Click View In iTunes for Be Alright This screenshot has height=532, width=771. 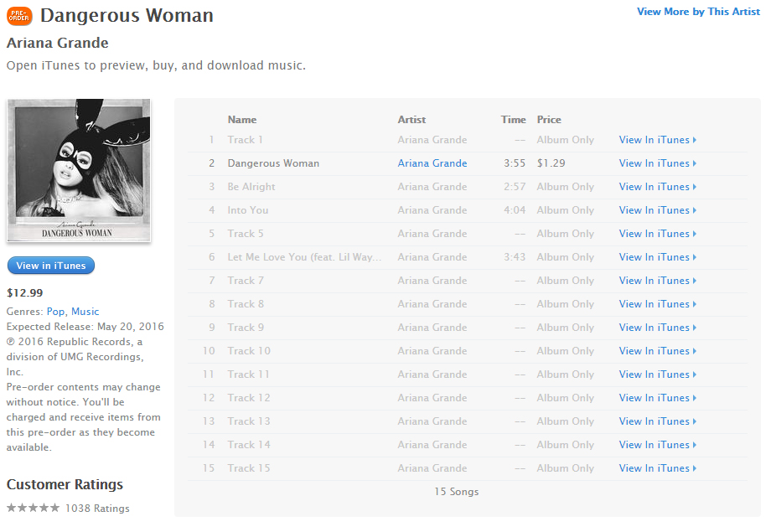pos(657,187)
